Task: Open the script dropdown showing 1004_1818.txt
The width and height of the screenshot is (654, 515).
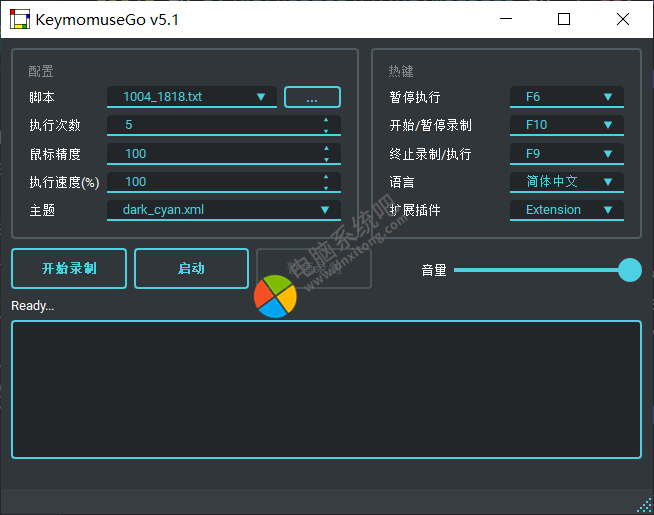Action: click(192, 97)
